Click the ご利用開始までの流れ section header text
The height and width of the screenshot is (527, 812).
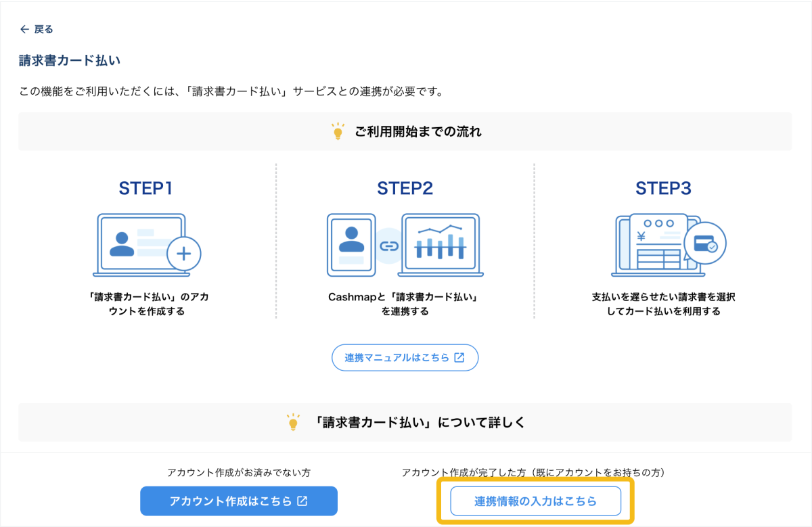pyautogui.click(x=418, y=132)
